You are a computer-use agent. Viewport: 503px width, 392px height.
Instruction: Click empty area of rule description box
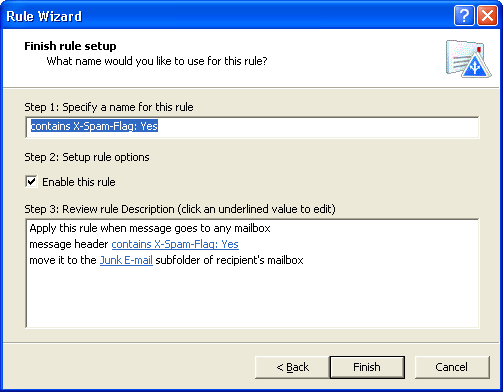click(x=252, y=297)
